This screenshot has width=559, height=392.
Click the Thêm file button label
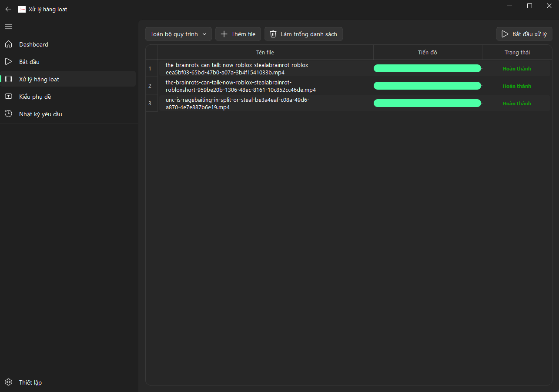243,34
